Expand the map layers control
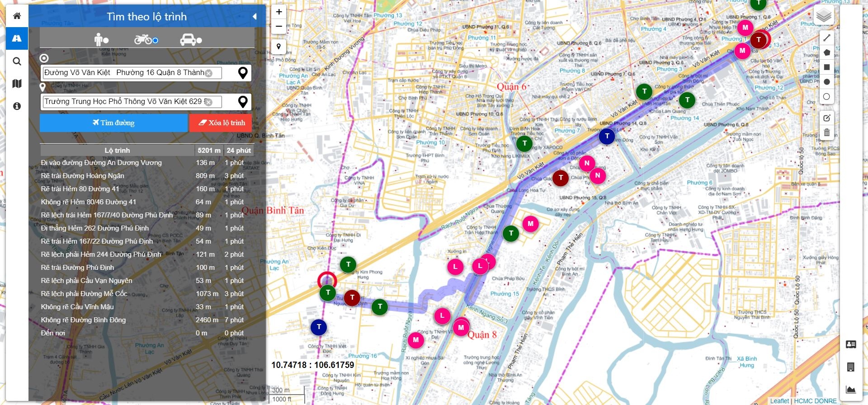 [x=824, y=16]
